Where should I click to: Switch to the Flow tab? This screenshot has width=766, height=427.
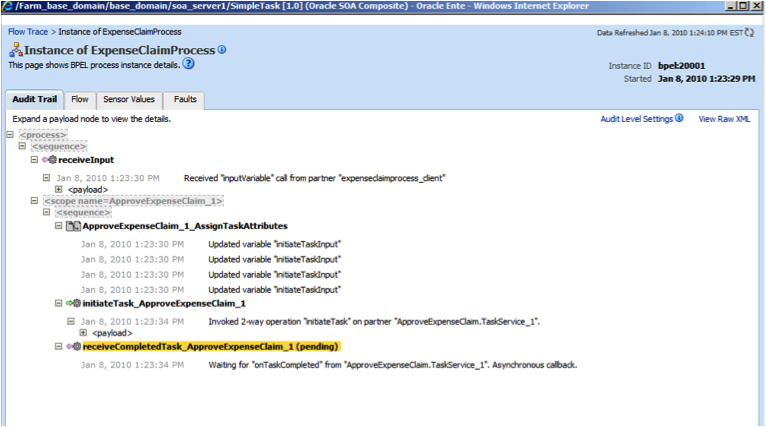[x=80, y=100]
